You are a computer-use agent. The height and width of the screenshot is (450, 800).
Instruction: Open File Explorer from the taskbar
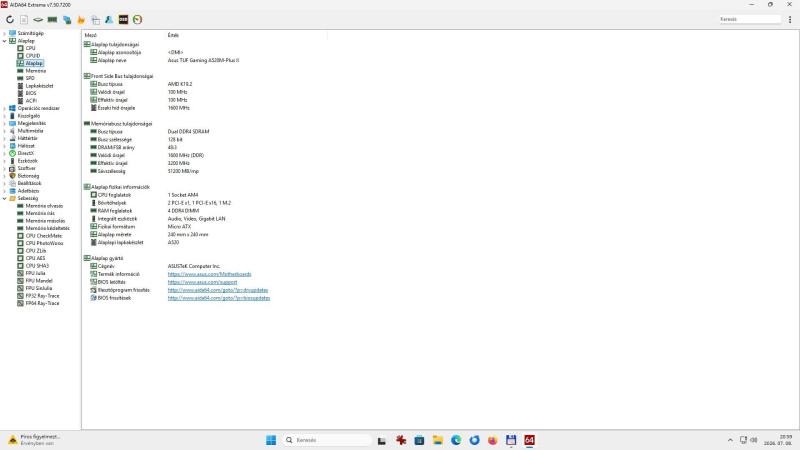coord(437,440)
